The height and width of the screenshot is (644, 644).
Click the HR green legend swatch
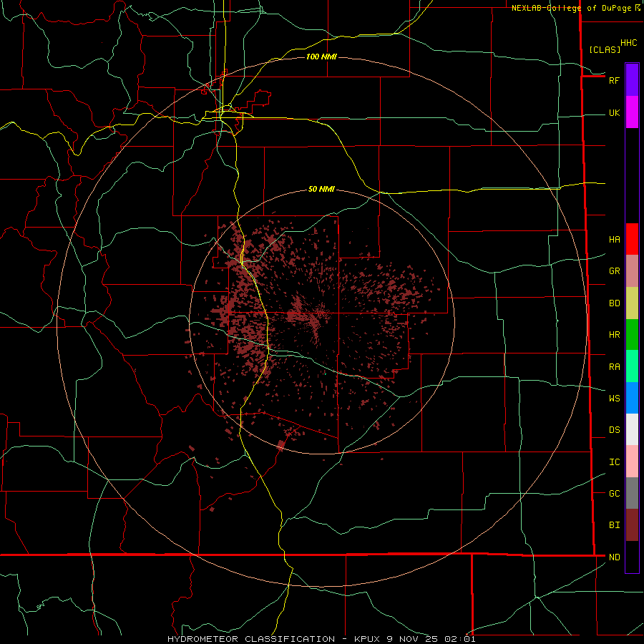click(632, 335)
